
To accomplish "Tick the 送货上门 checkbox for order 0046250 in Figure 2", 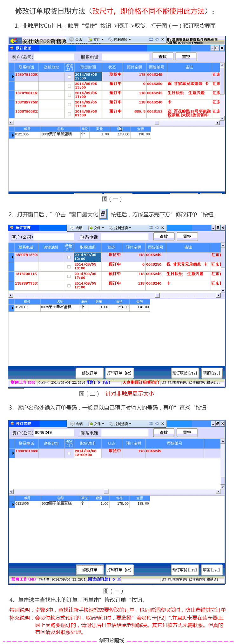I will [69, 267].
